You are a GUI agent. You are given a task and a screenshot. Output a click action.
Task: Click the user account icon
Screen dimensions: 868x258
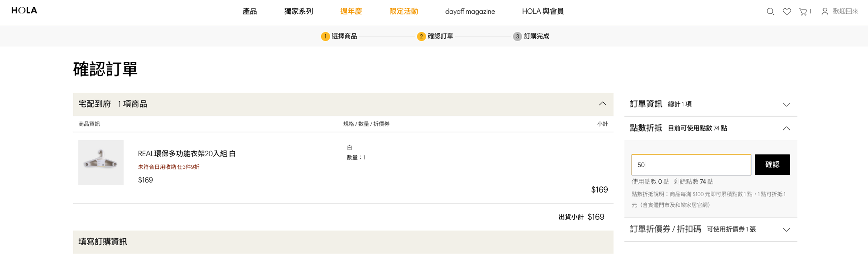(824, 12)
